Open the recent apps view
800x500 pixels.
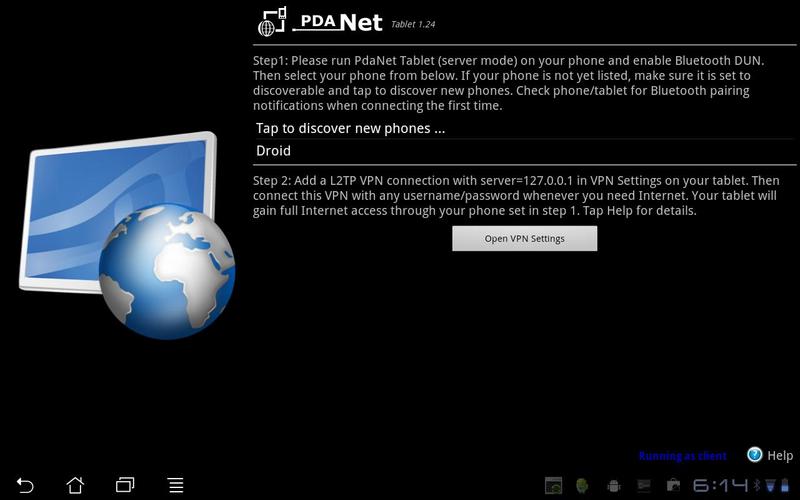125,485
